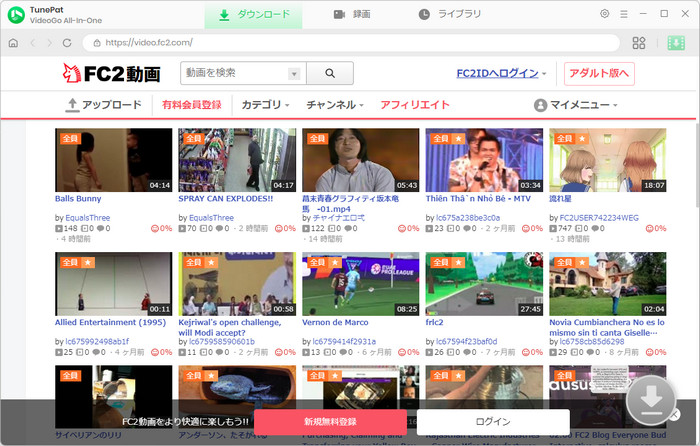Navigate back with the left arrow

point(33,43)
